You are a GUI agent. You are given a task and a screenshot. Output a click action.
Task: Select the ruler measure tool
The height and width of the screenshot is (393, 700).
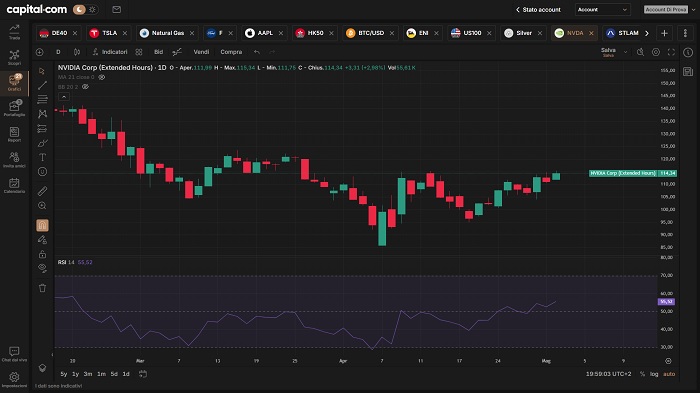tap(42, 191)
